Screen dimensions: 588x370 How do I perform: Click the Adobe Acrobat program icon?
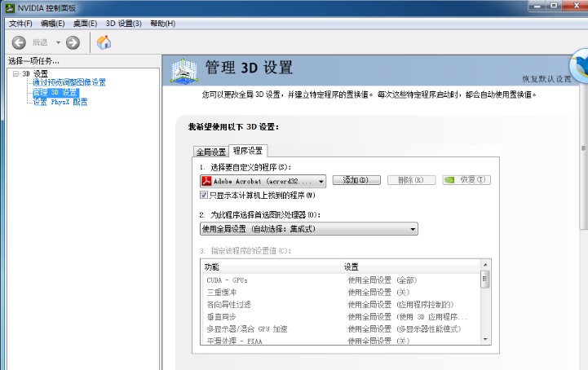pos(206,181)
